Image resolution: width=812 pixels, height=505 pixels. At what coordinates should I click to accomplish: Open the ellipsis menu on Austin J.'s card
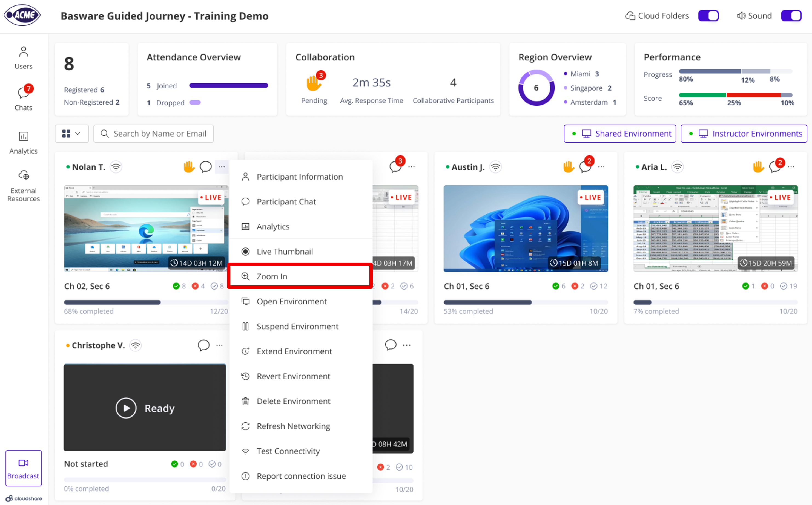601,167
